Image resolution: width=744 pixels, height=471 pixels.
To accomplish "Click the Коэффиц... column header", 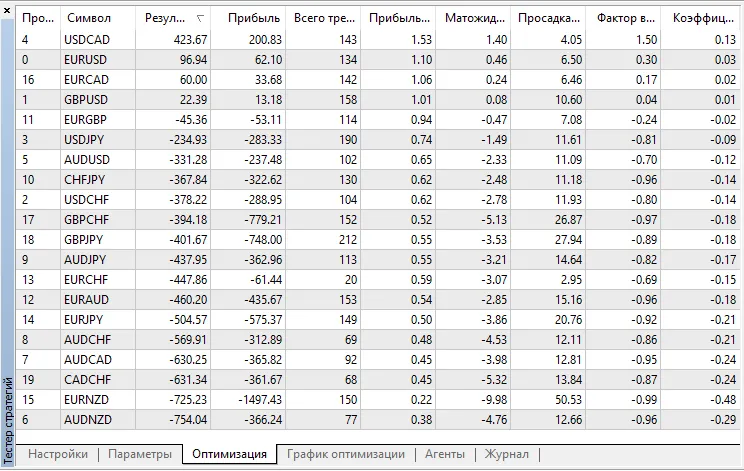I will coord(703,18).
